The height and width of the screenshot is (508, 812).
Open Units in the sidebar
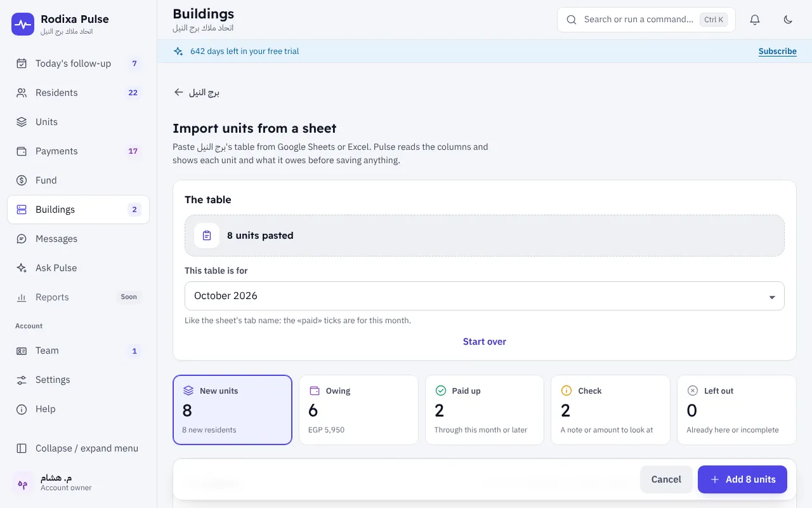tap(78, 122)
